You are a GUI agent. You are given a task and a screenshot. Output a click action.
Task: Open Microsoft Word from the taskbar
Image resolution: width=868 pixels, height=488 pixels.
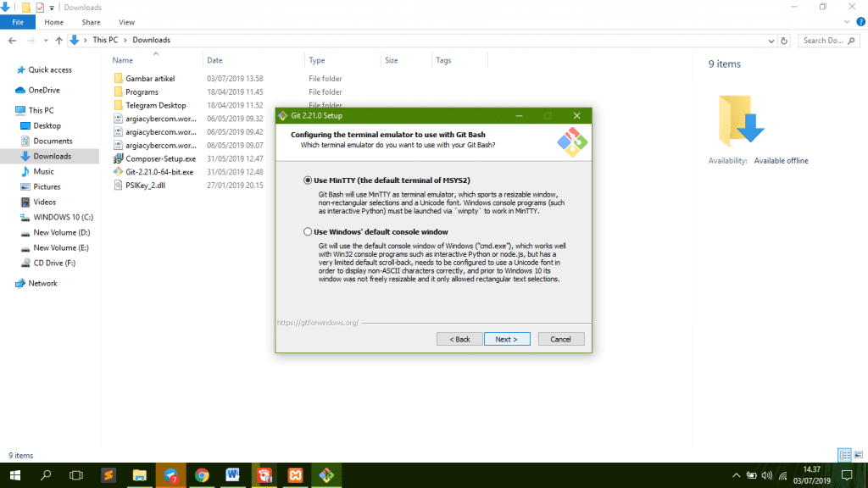(232, 475)
